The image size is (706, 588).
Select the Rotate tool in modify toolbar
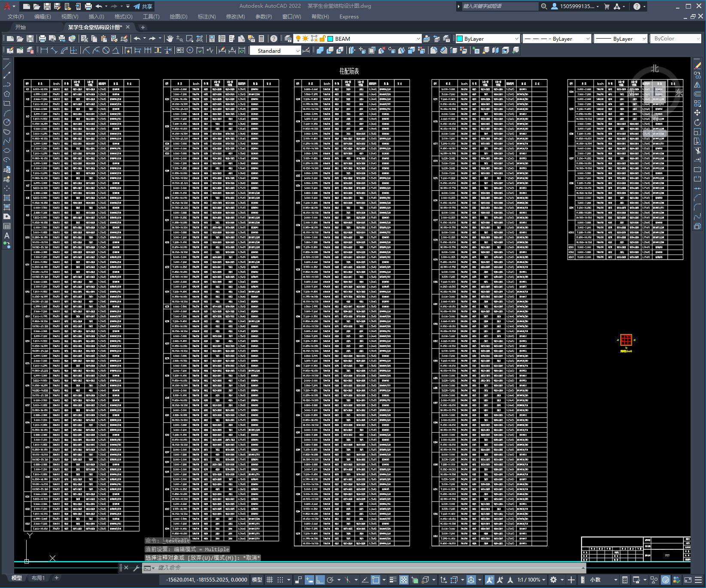click(697, 122)
